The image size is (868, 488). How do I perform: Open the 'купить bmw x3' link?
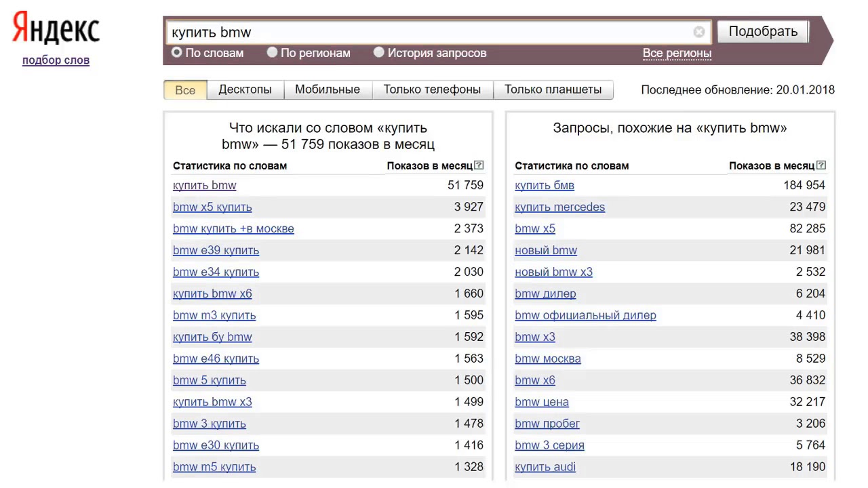[x=212, y=402]
